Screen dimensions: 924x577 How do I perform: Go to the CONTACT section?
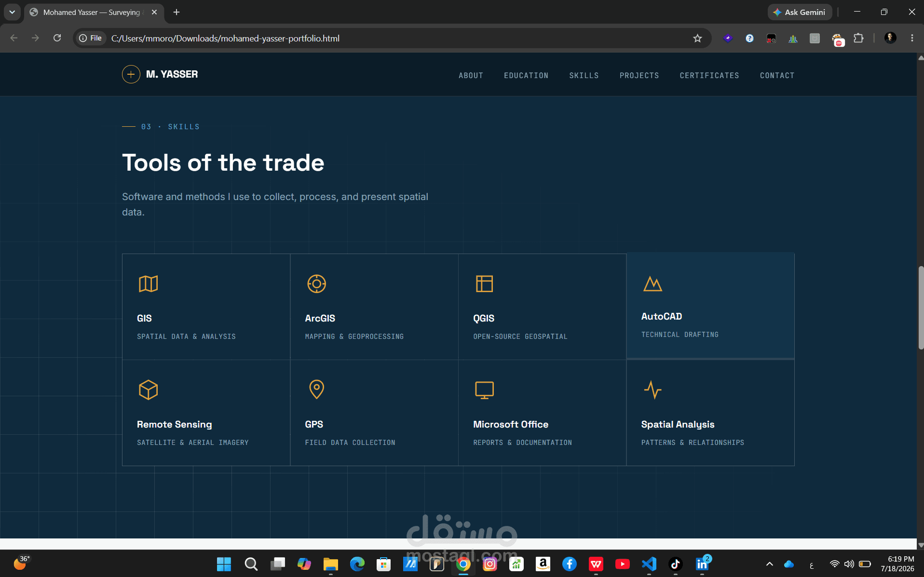pyautogui.click(x=777, y=75)
